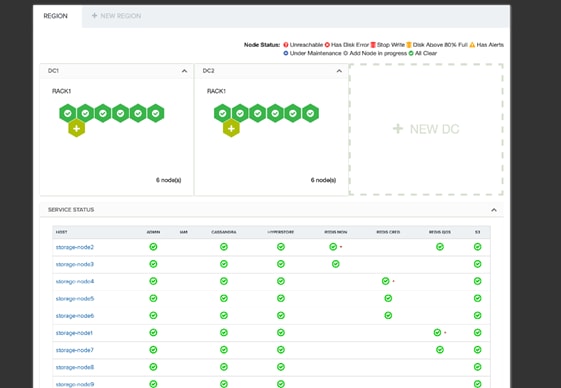Image resolution: width=561 pixels, height=388 pixels.
Task: Click storage-node3 S3 status check icon
Action: pos(477,264)
